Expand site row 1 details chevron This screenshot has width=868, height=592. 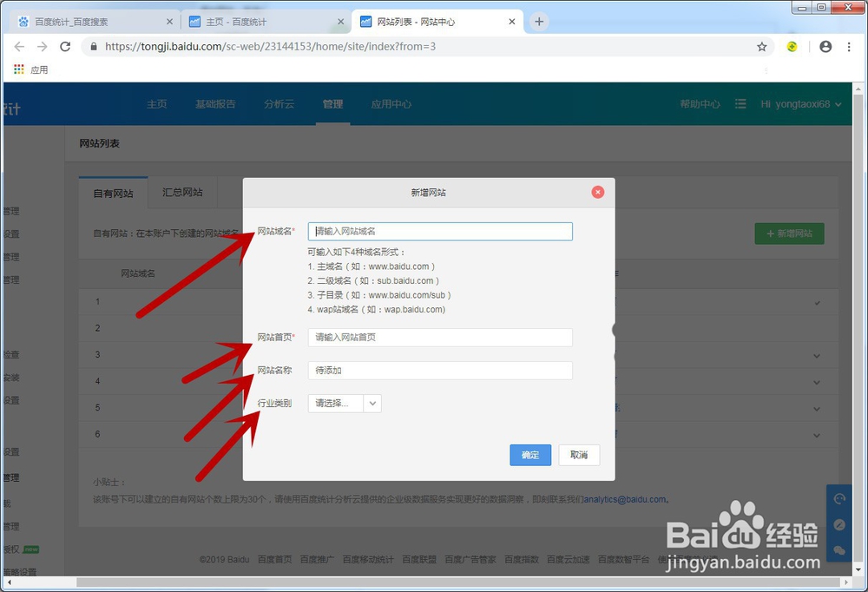(x=816, y=301)
